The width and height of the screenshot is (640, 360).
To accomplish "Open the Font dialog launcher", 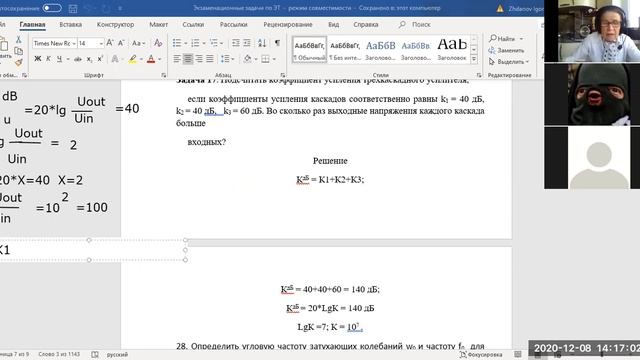I will (163, 75).
